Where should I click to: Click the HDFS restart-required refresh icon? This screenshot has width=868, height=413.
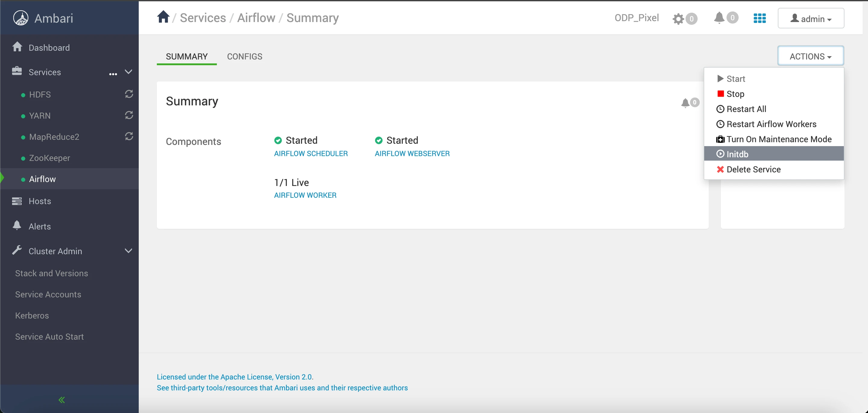[129, 94]
